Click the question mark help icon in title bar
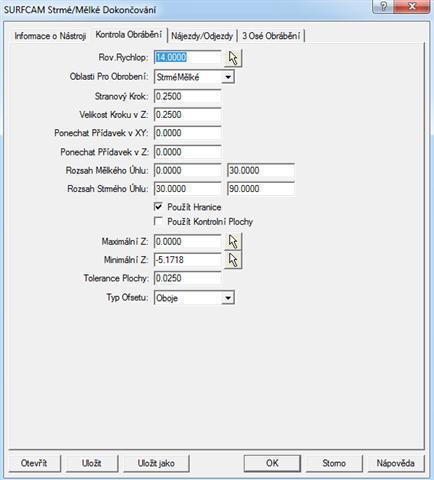The width and height of the screenshot is (434, 480). [x=383, y=6]
